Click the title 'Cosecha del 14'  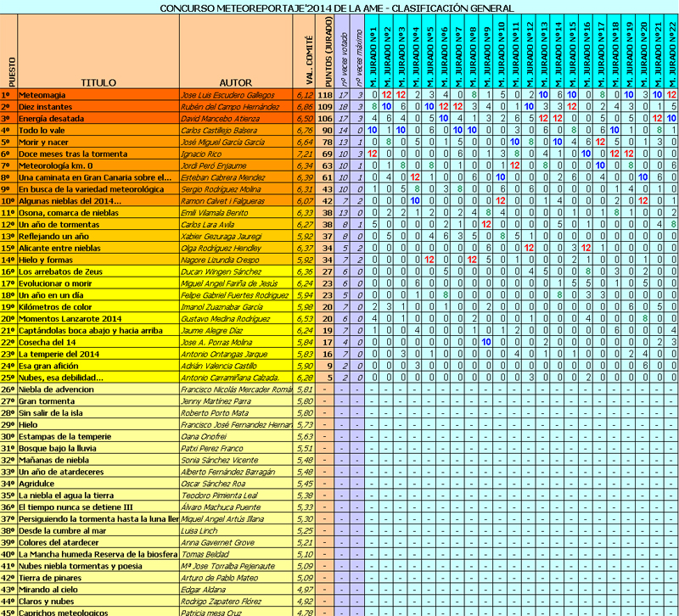pyautogui.click(x=48, y=343)
